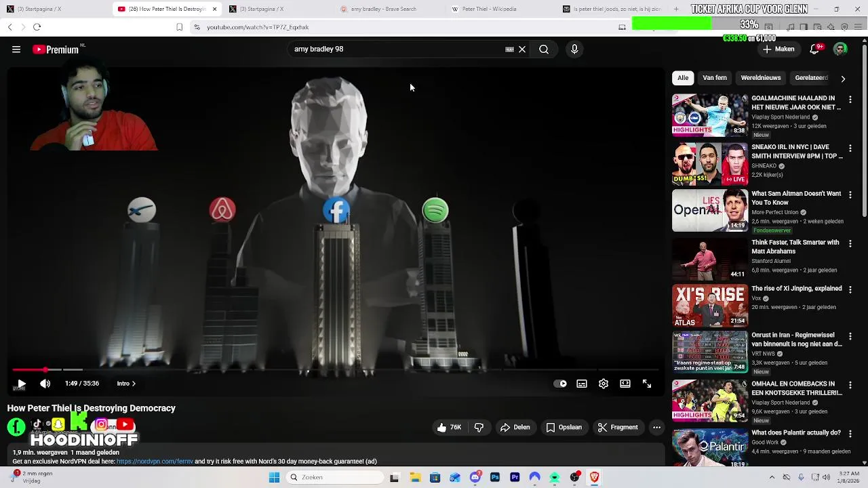Clear the search text with X
The height and width of the screenshot is (488, 868).
tap(522, 49)
